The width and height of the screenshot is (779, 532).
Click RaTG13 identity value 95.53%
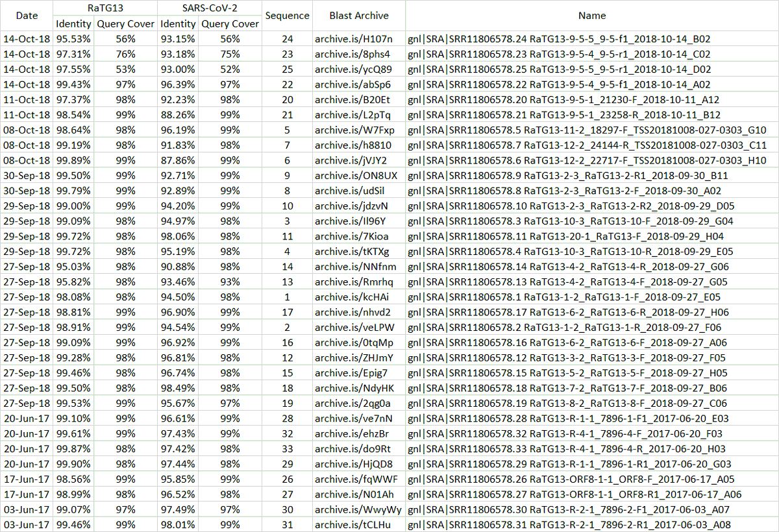point(73,38)
